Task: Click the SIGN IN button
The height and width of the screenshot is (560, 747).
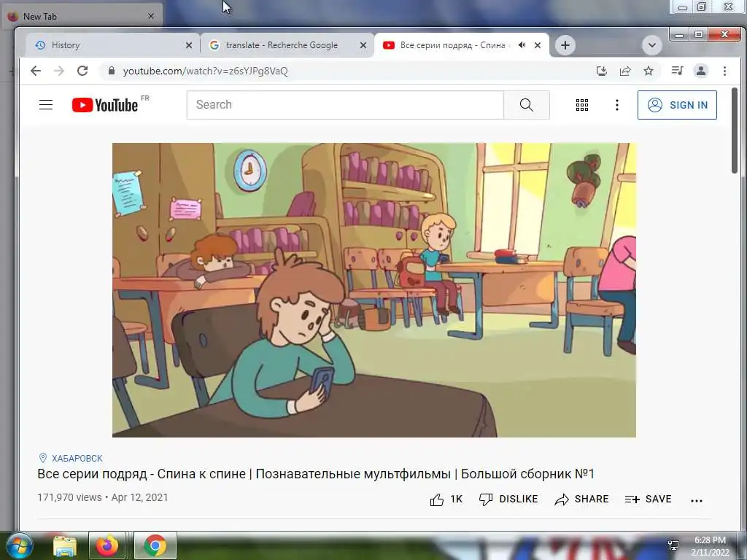Action: pyautogui.click(x=677, y=105)
